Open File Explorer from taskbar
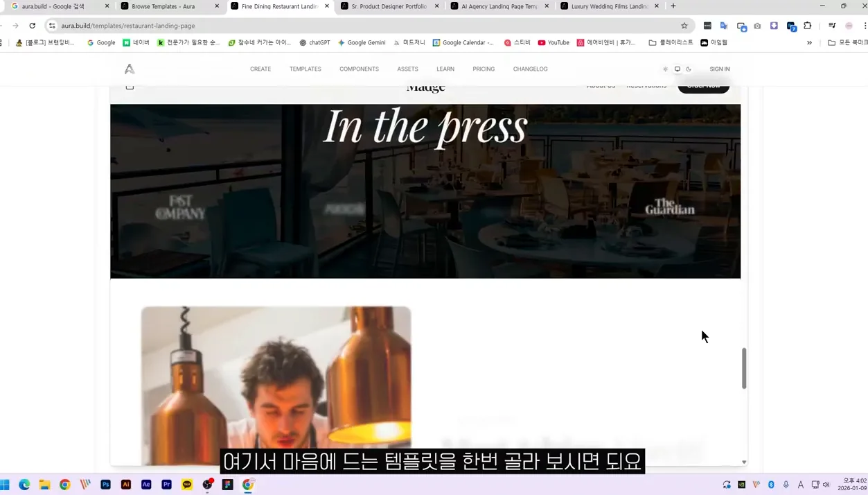 [x=44, y=485]
